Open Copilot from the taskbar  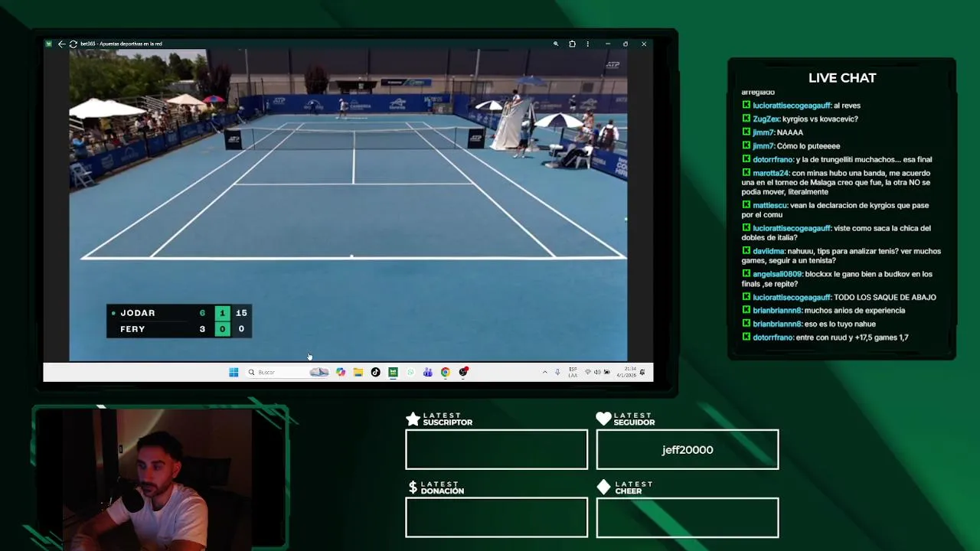[x=341, y=372]
